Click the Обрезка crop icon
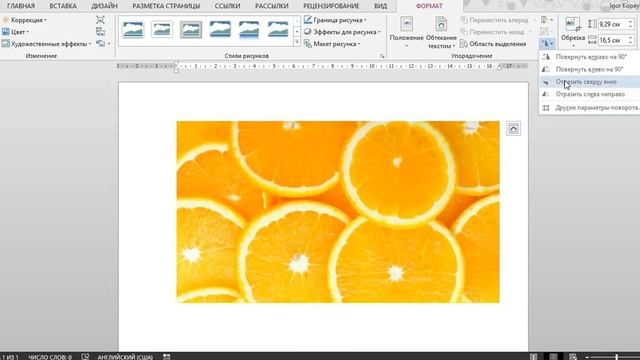This screenshot has width=640, height=360. pyautogui.click(x=573, y=24)
